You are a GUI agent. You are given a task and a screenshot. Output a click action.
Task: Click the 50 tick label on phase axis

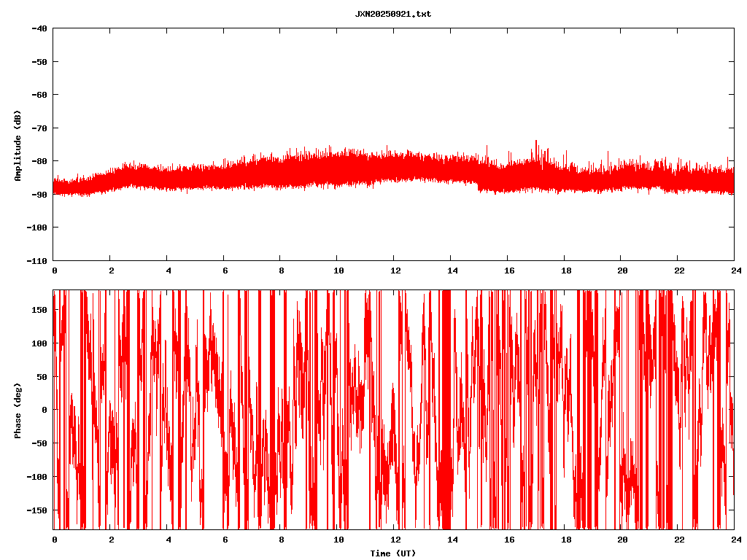(42, 377)
